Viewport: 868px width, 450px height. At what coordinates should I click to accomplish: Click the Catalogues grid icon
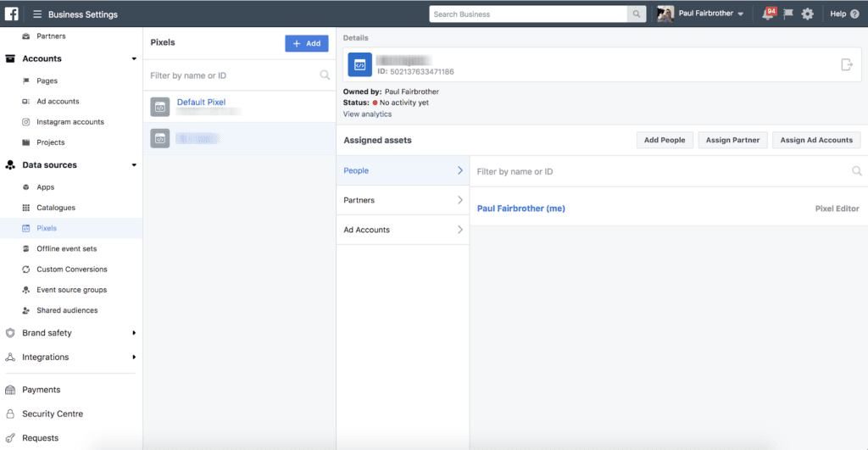25,208
